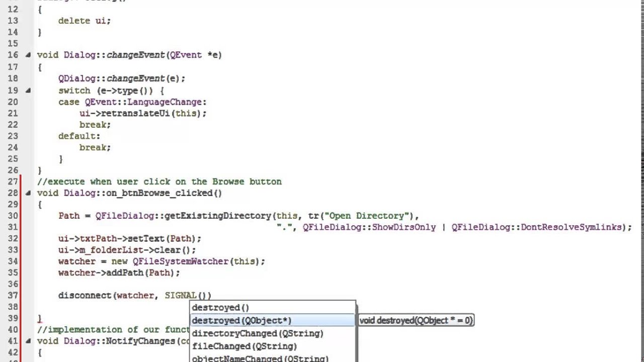Select destroyed() in the autocomplete list

coord(273,308)
